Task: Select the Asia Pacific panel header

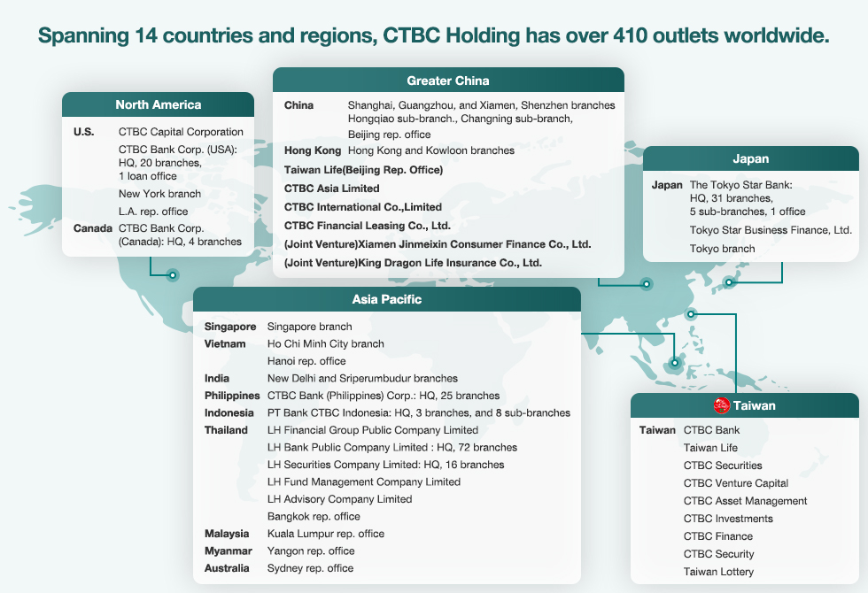Action: coord(387,299)
